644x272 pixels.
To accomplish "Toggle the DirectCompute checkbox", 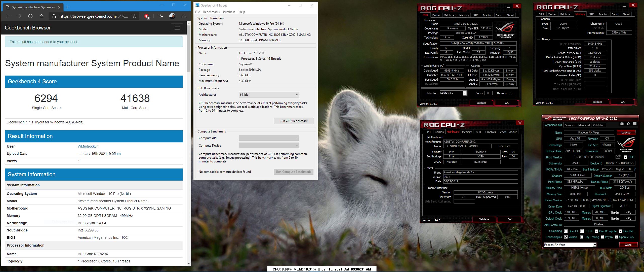I will coord(596,231).
